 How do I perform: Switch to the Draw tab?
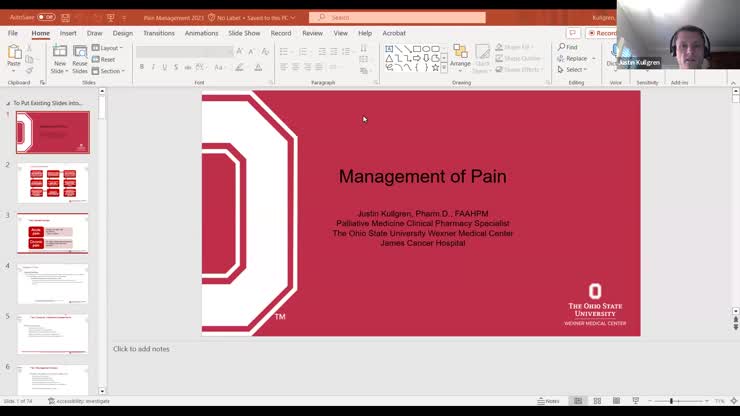[94, 33]
